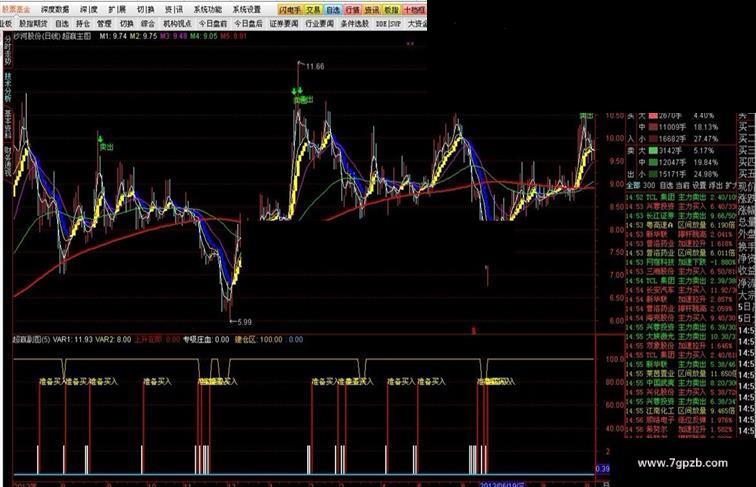Open the 资讯 menu in the top menu bar

(x=174, y=9)
